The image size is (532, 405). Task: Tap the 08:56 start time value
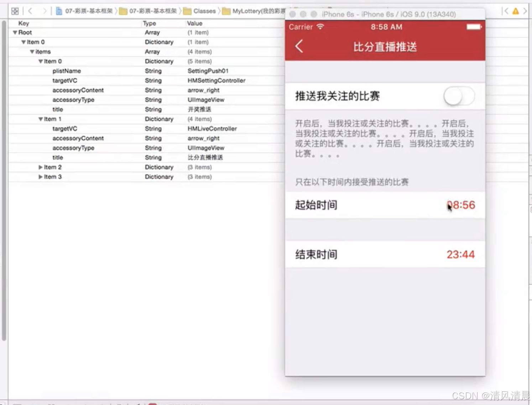coord(461,205)
